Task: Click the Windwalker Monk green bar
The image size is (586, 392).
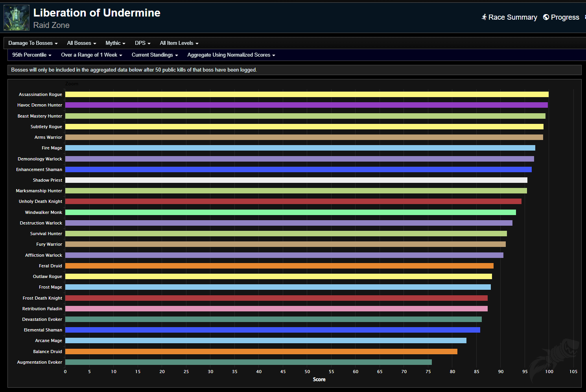Action: [x=290, y=212]
